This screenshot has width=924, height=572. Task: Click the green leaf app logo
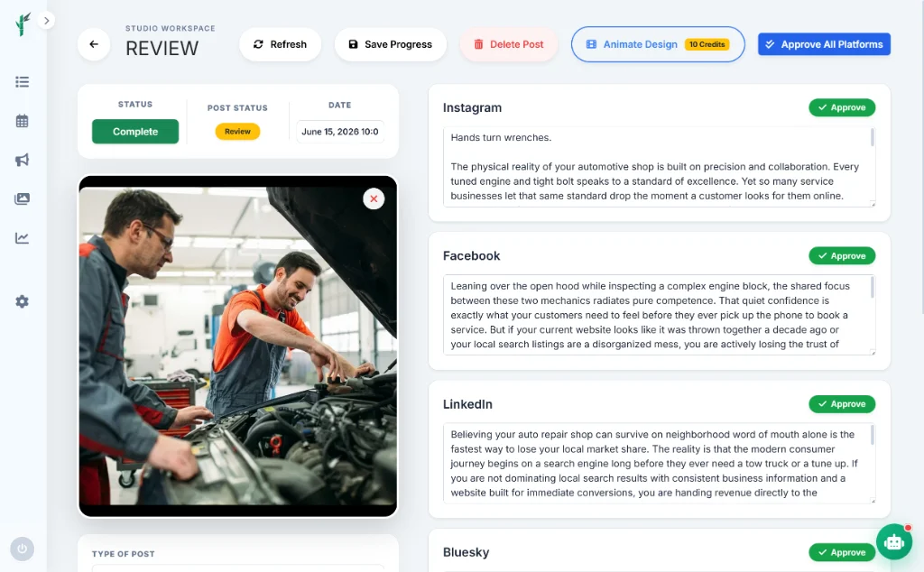[x=23, y=23]
